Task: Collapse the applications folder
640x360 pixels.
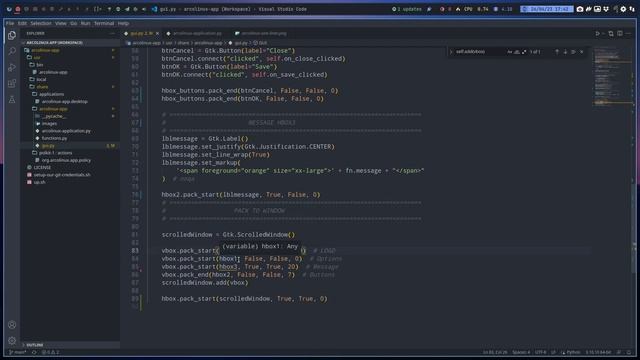Action: pos(51,94)
